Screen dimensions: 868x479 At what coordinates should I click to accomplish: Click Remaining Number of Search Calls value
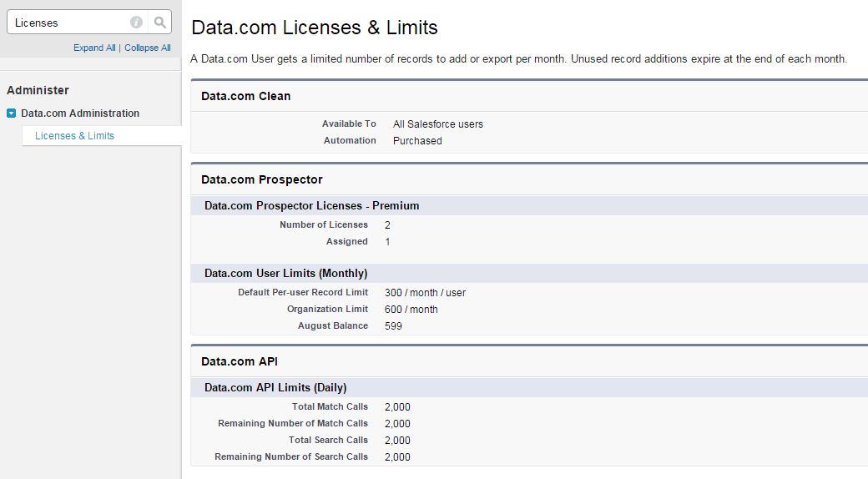click(397, 456)
